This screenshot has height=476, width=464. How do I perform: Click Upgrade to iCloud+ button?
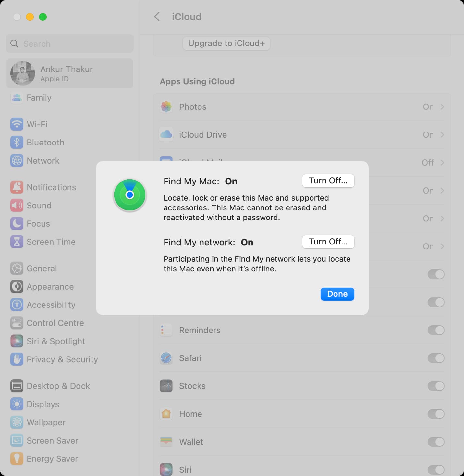click(226, 44)
